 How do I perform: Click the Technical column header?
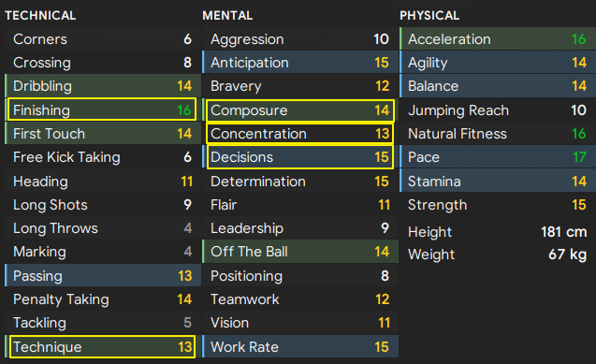(x=40, y=16)
